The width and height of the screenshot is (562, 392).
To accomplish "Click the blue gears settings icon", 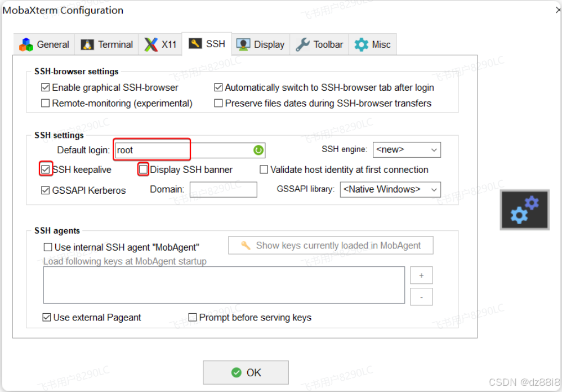I will (x=525, y=210).
